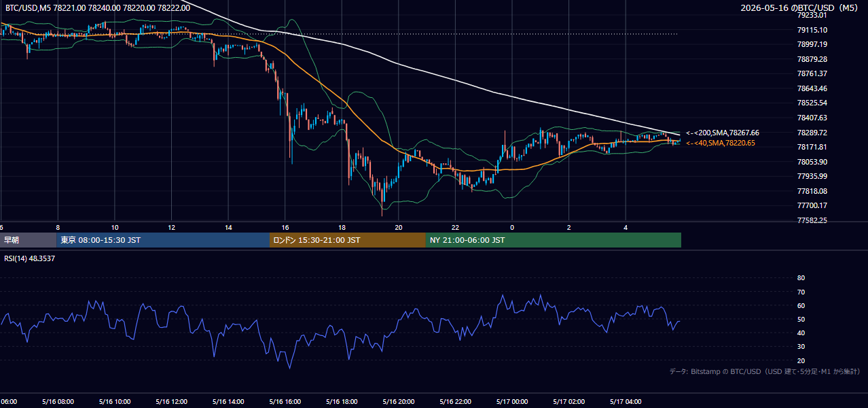Select hour label 4 under price chart

[626, 227]
